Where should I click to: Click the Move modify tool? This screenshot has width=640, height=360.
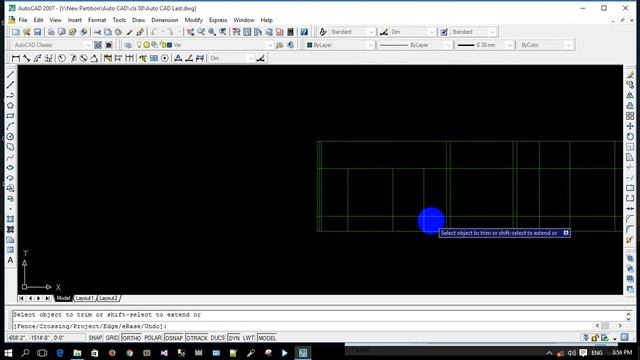coord(630,126)
